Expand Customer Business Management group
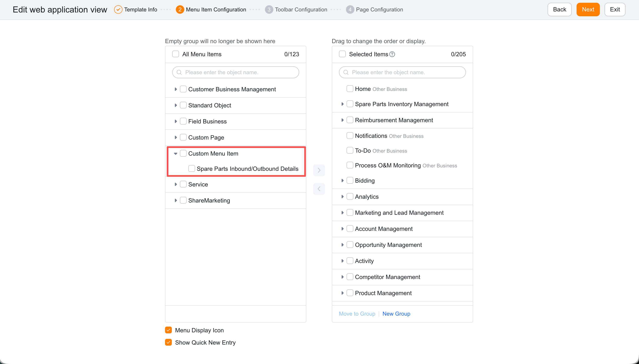 (176, 89)
